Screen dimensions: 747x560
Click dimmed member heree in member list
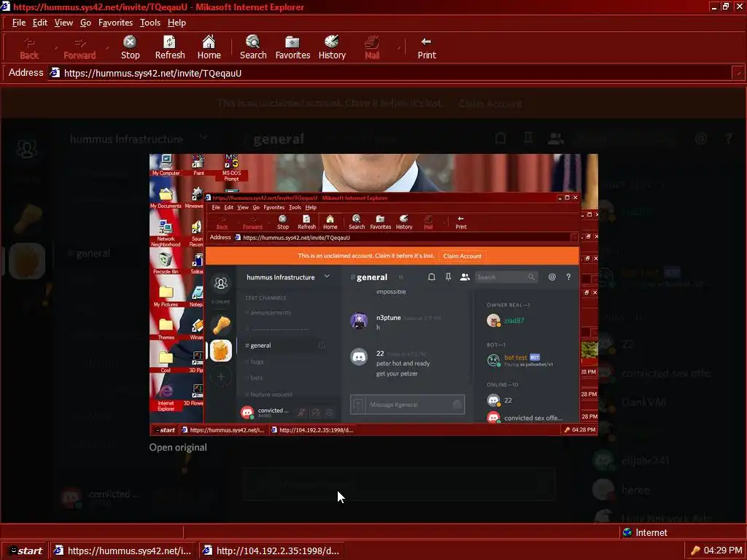pyautogui.click(x=635, y=489)
